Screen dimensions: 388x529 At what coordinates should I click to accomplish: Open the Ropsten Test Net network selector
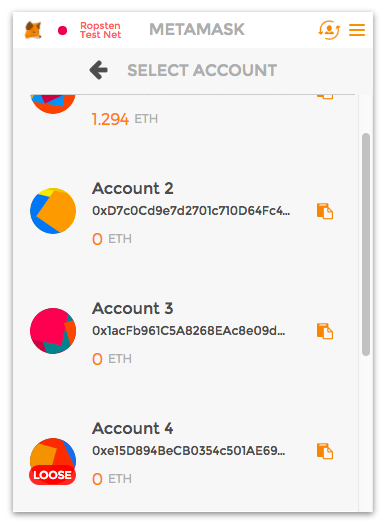click(100, 30)
